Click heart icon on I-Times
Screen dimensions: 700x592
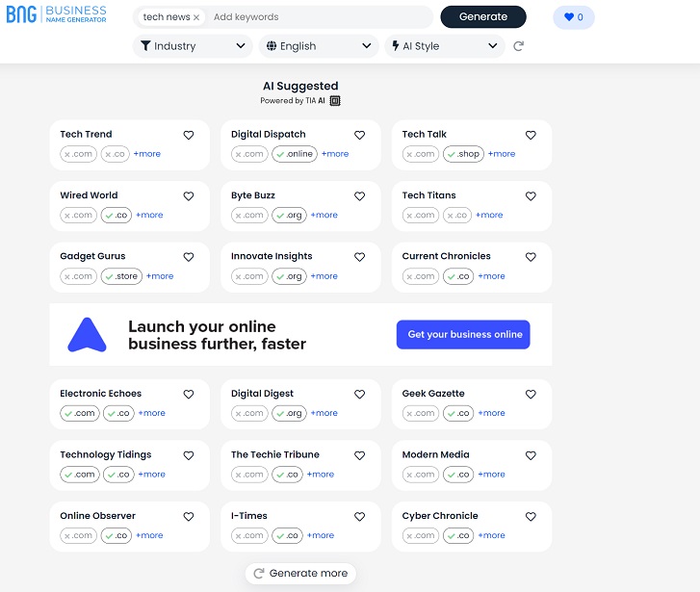(359, 517)
